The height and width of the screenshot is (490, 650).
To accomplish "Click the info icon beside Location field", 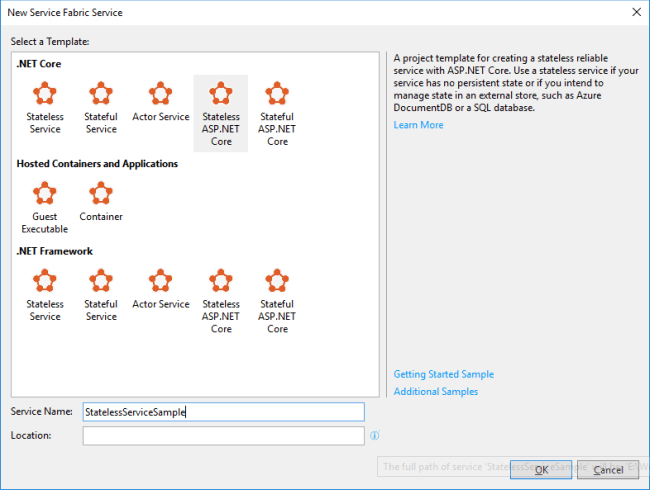I will [x=374, y=436].
